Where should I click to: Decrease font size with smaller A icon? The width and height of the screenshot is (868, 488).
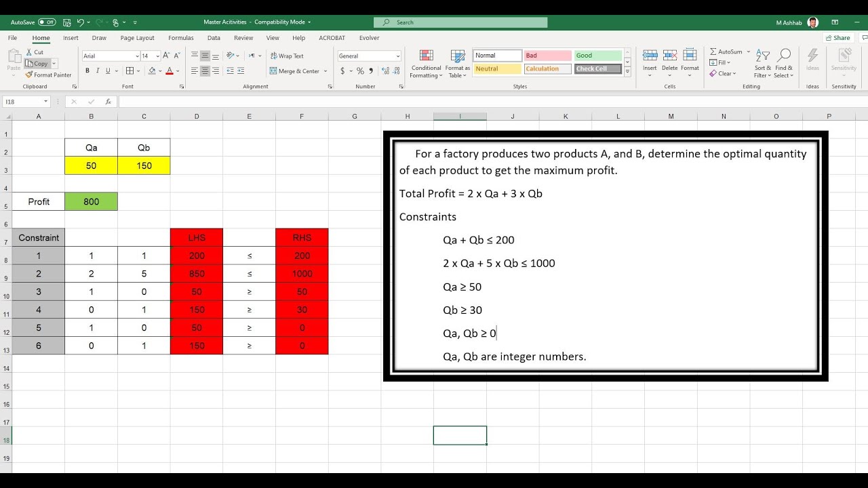[x=177, y=56]
